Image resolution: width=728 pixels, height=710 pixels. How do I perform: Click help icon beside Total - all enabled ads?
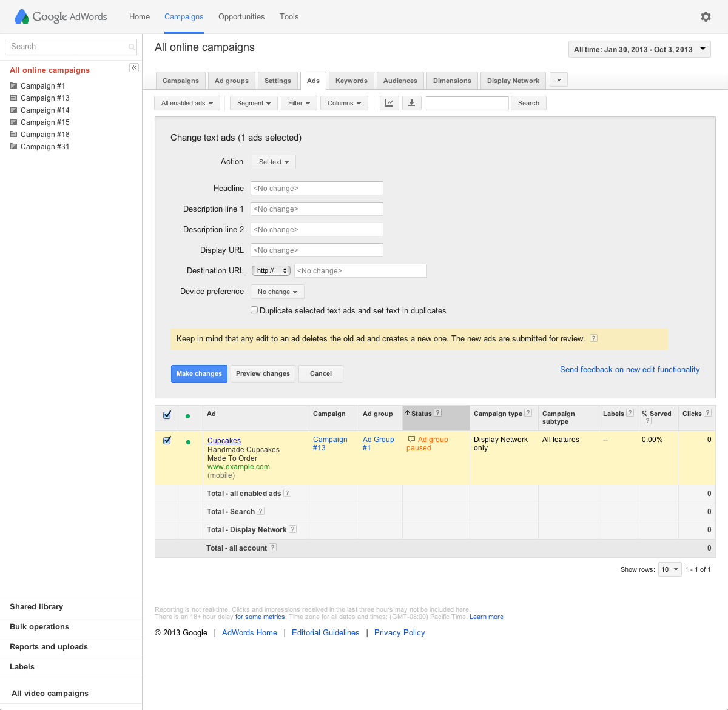[288, 493]
